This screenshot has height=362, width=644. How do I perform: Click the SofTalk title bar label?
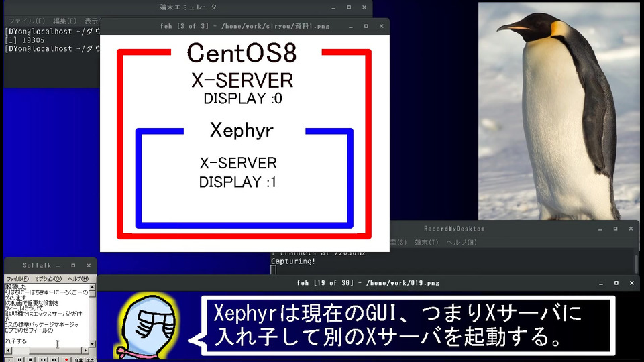click(x=37, y=266)
